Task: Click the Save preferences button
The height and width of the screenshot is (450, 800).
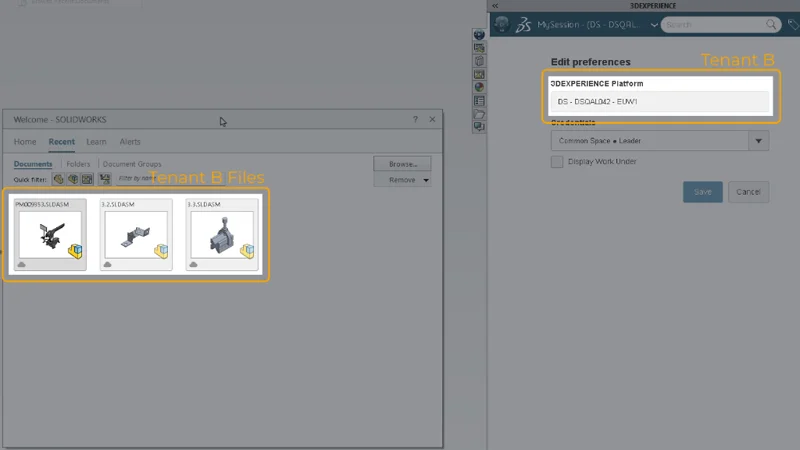Action: pos(702,192)
